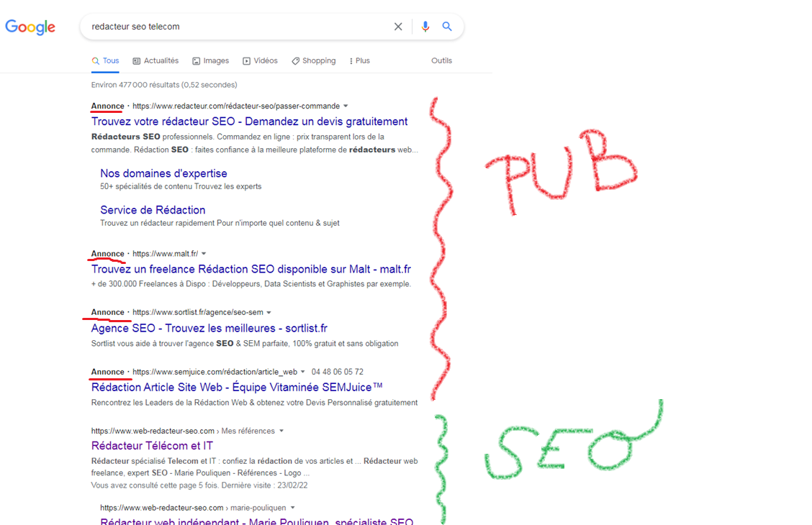Open 'Rédacteur web indépendant - Marie Pouliquen' result

click(x=257, y=521)
